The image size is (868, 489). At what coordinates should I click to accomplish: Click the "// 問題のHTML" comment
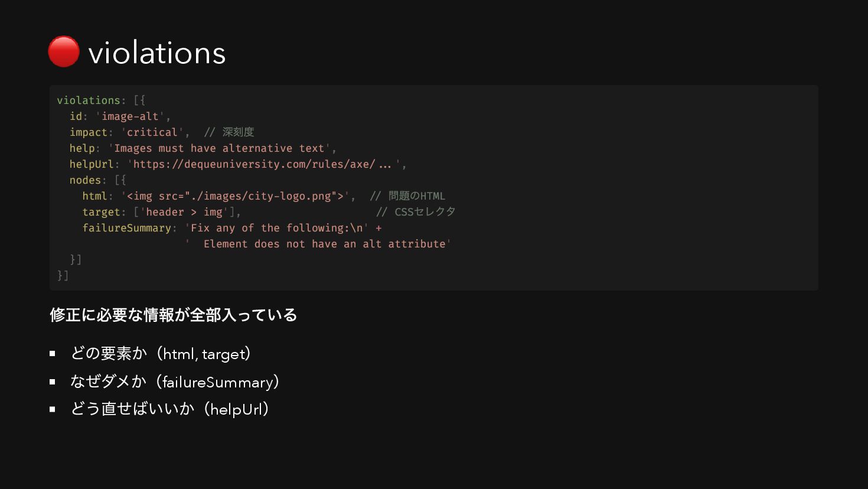coord(407,196)
